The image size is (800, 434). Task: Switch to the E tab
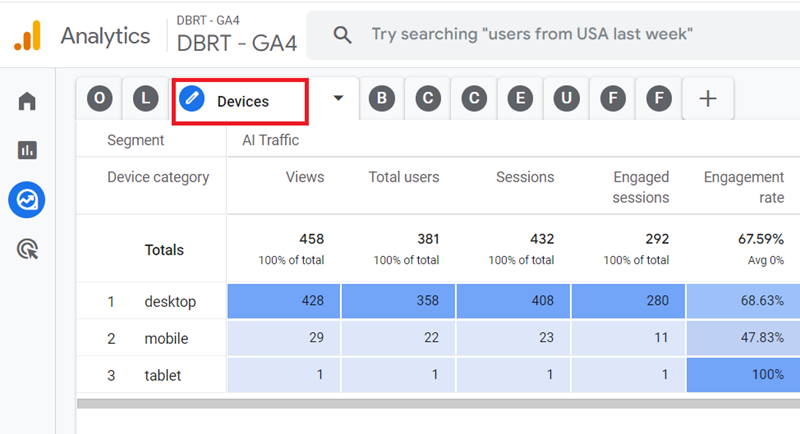point(520,98)
